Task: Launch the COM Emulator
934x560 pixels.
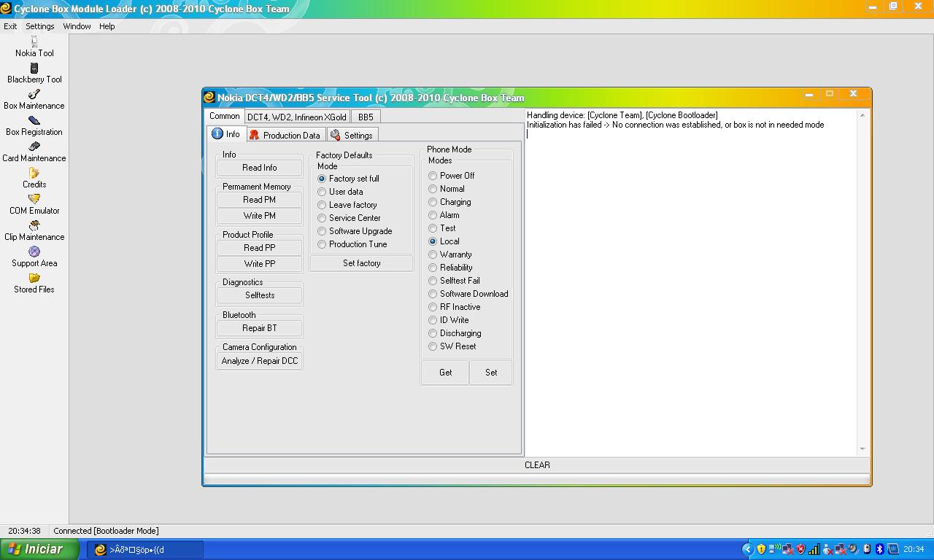Action: pyautogui.click(x=34, y=200)
